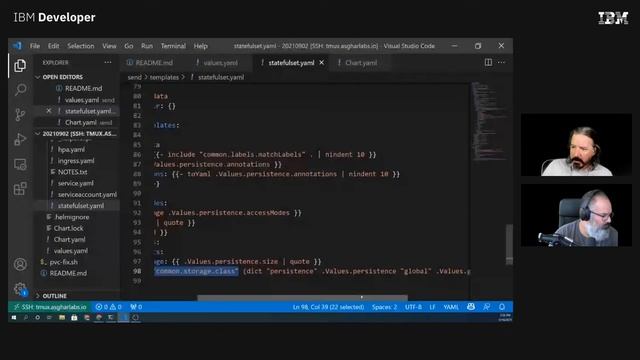This screenshot has height=360, width=640.
Task: Open README.md in file tree
Action: coord(68,273)
